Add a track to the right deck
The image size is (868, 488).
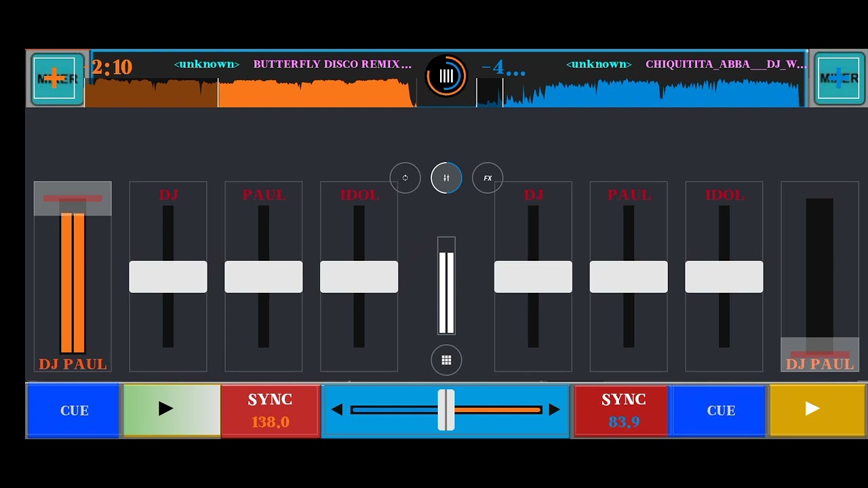[x=840, y=79]
